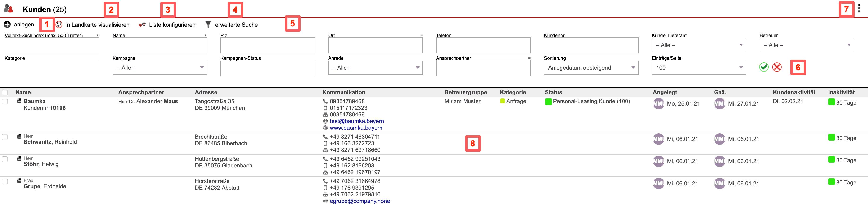The height and width of the screenshot is (205, 868).
Task: Click the globe icon for map visualization
Action: coord(59,25)
